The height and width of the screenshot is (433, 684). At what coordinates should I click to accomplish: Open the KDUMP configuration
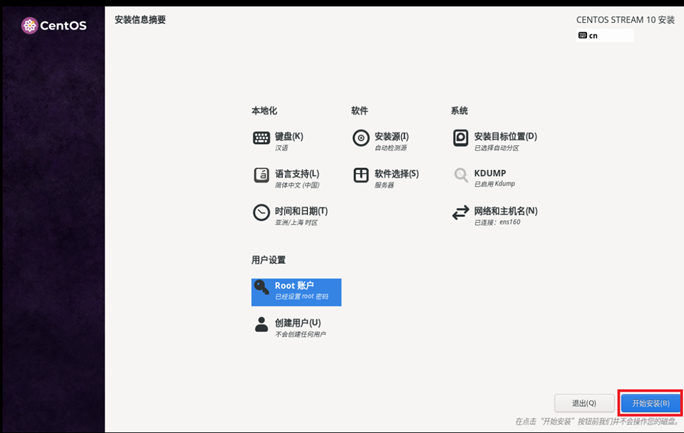(x=490, y=173)
